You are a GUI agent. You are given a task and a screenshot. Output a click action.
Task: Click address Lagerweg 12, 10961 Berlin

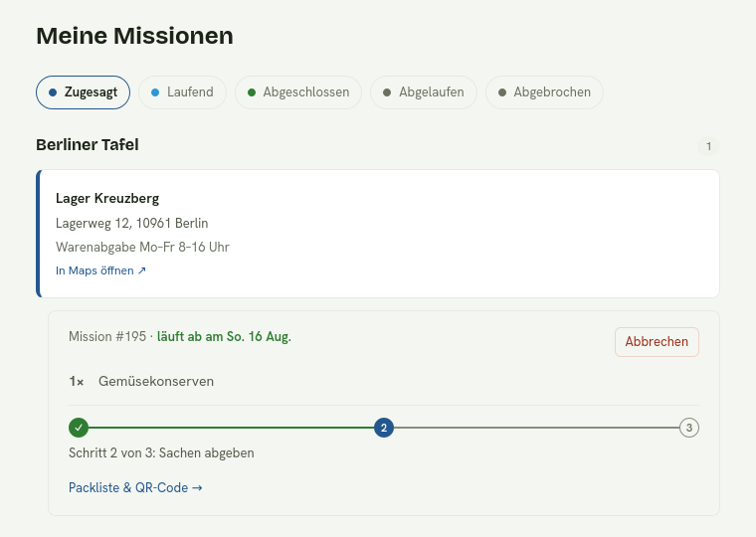132,223
